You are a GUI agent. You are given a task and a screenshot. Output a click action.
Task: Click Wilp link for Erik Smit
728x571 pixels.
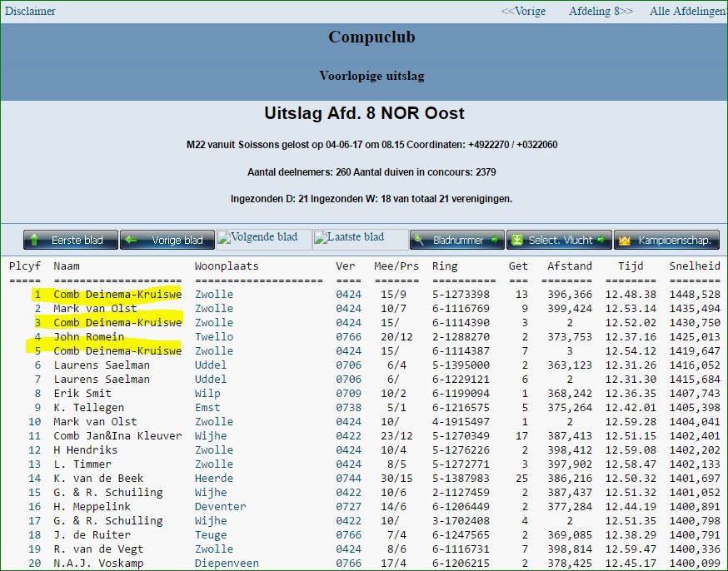207,394
